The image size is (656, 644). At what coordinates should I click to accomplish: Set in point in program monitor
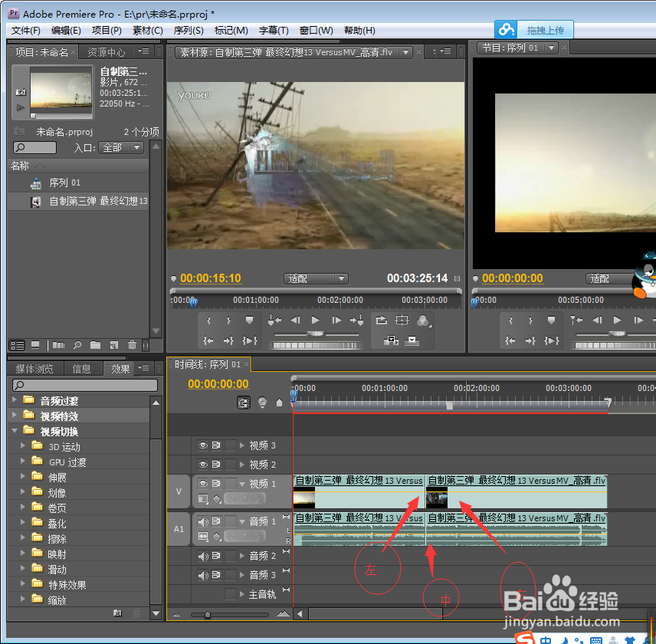coord(510,320)
